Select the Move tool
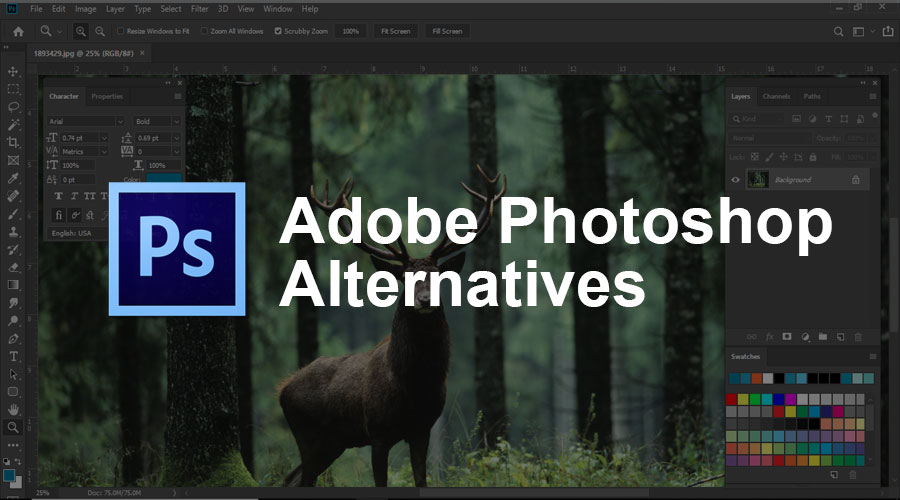The image size is (900, 500). tap(13, 72)
